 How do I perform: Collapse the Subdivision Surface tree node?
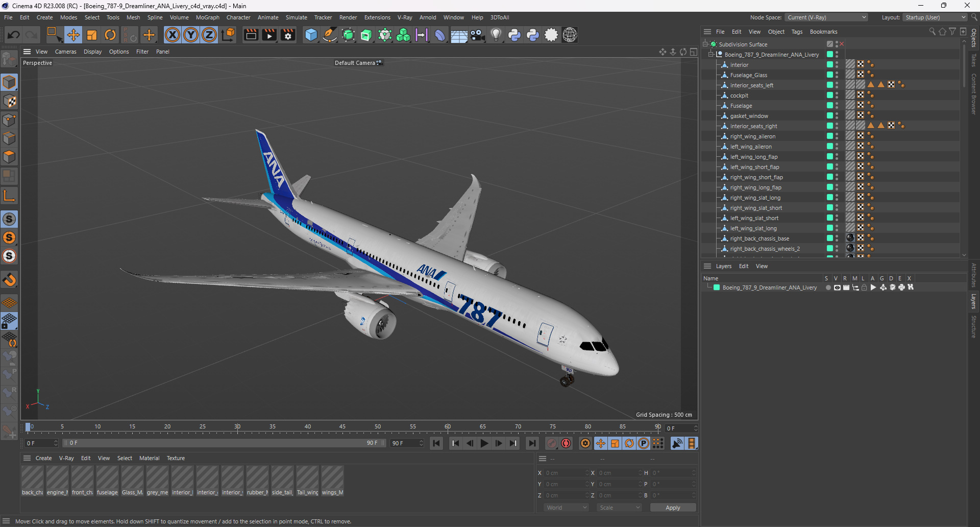(x=705, y=44)
